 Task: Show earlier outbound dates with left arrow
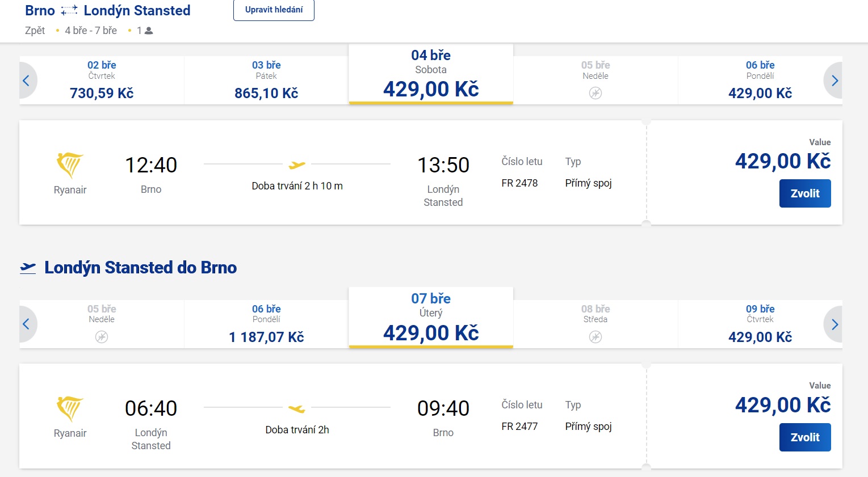(26, 81)
